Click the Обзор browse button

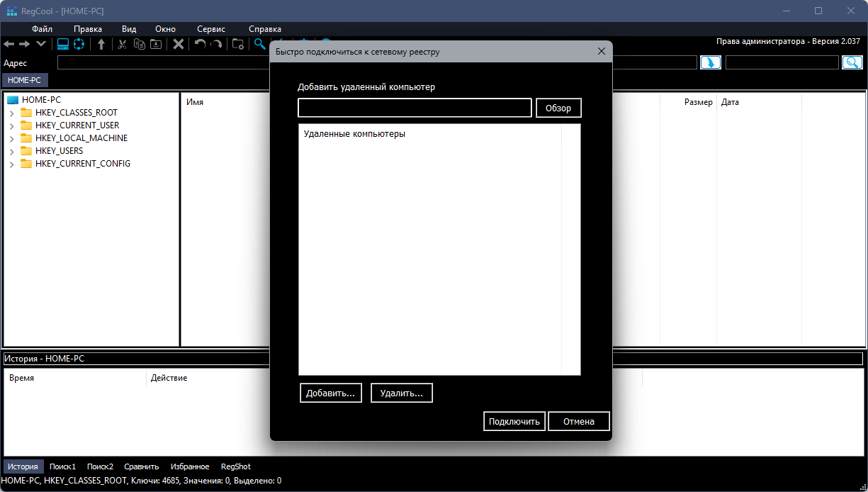tap(558, 108)
